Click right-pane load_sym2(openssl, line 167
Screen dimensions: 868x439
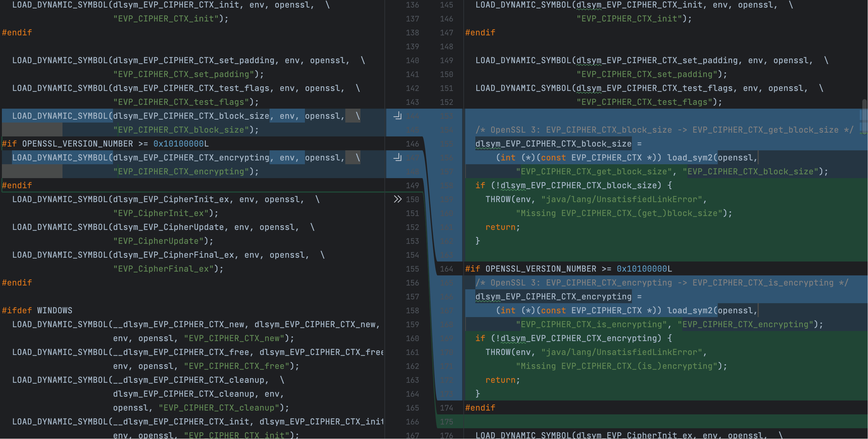click(627, 310)
